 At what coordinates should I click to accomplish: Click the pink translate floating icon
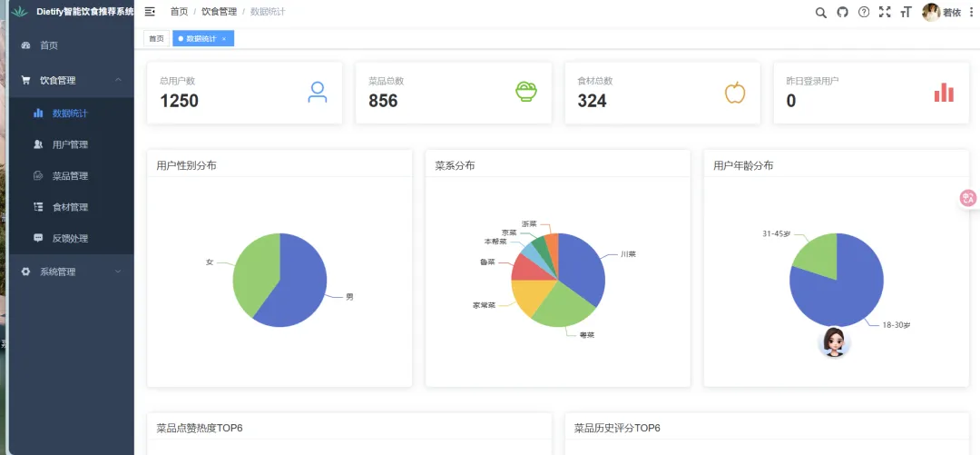(x=968, y=198)
